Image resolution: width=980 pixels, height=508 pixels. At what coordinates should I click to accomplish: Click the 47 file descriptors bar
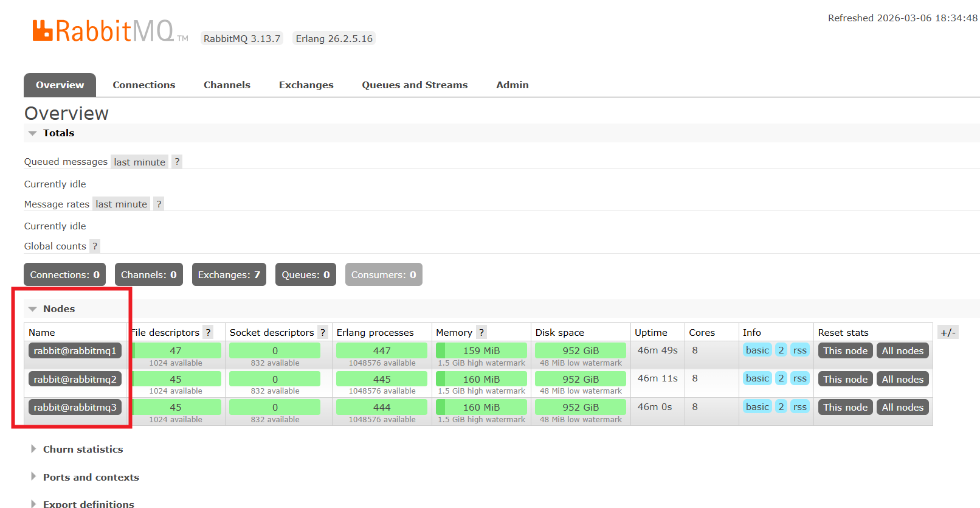176,350
